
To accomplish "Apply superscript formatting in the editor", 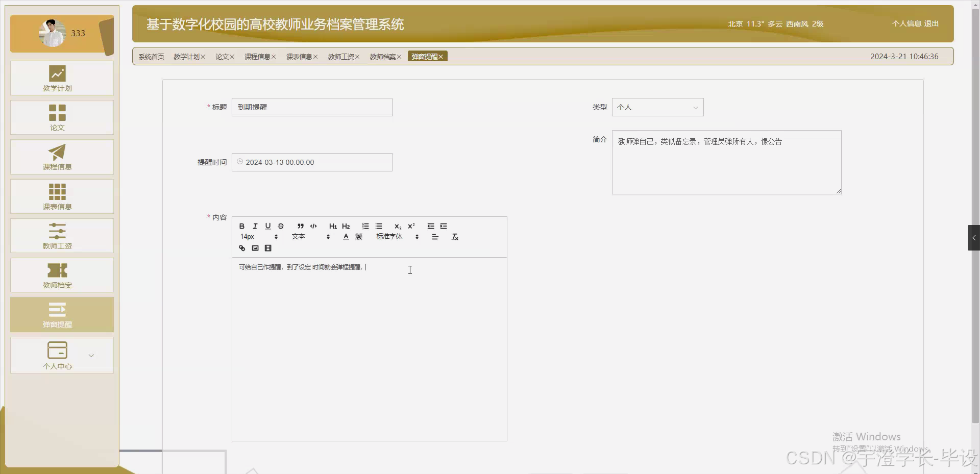I will [411, 226].
